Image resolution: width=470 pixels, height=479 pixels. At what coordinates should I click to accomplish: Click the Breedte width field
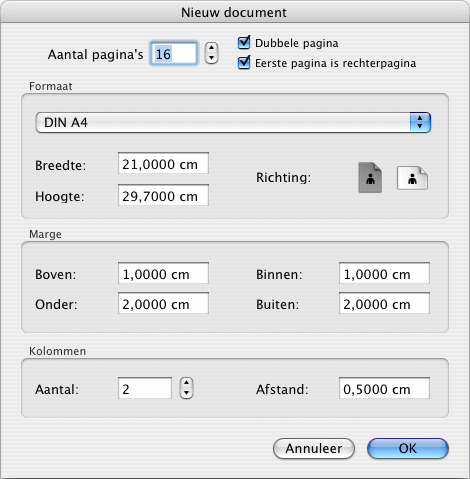click(x=163, y=163)
